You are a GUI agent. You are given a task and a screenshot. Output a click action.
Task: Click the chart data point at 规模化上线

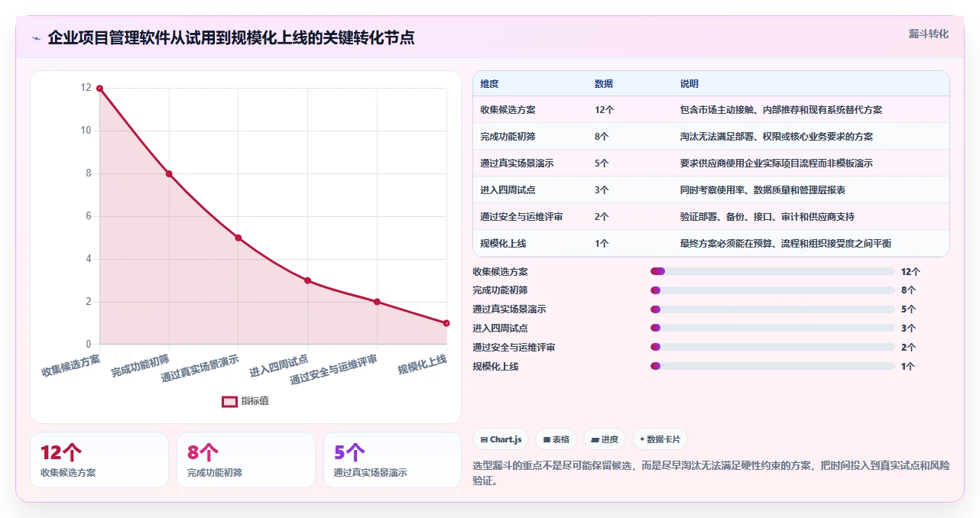coord(446,323)
